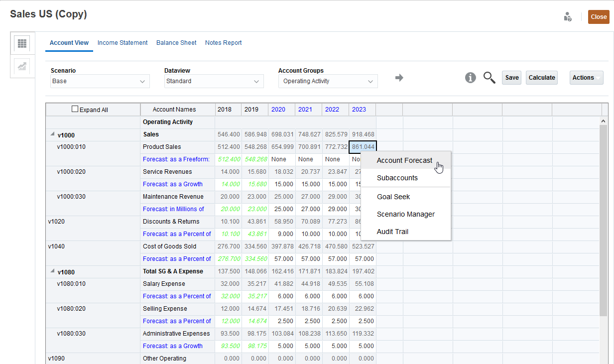Open Forecast: as a Freeform link
The image size is (614, 364).
[177, 159]
